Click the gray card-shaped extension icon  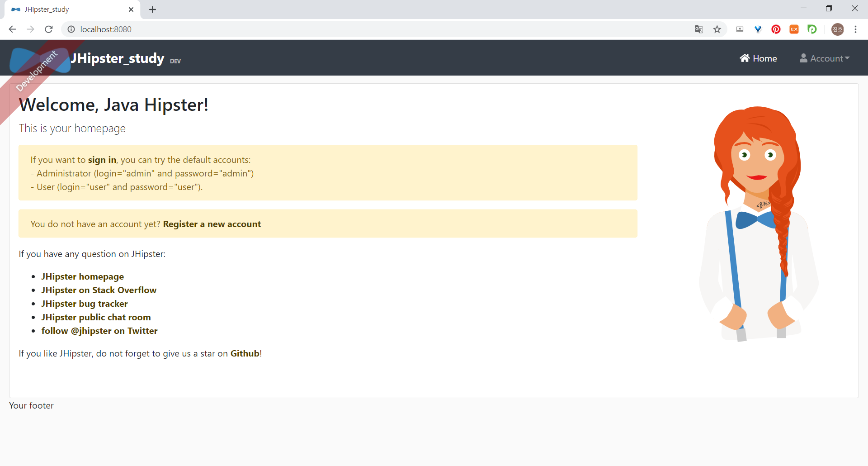(740, 29)
